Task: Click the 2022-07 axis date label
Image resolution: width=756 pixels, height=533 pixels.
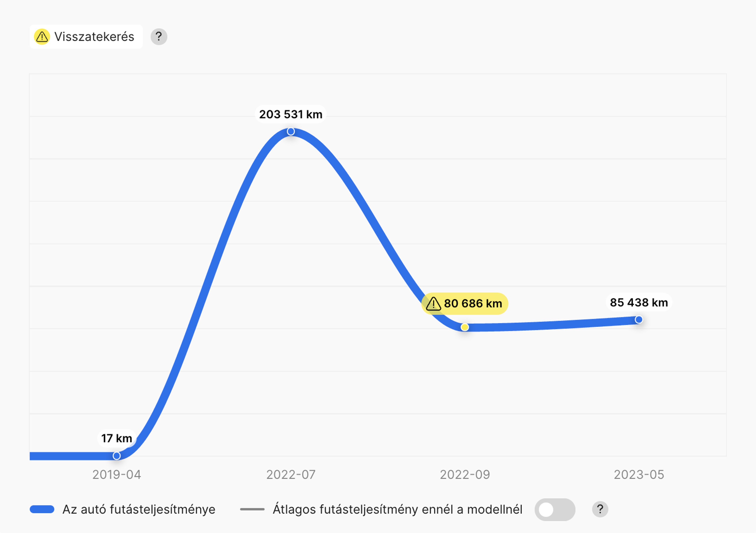Action: (x=291, y=475)
